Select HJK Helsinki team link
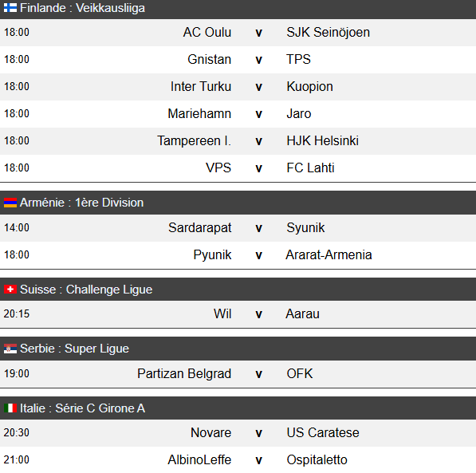476x473 pixels. point(322,140)
